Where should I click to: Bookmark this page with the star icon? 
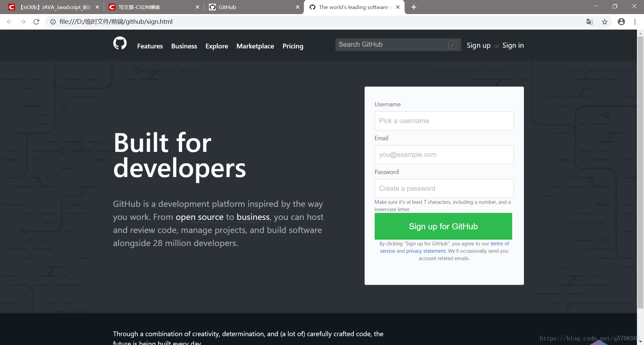604,22
